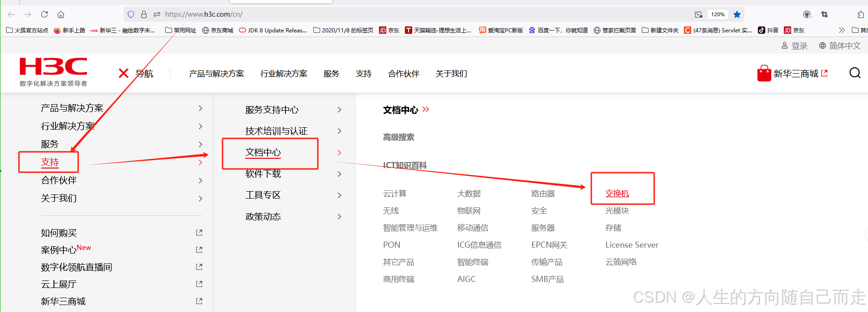Open AIGC documentation category
Image resolution: width=868 pixels, height=312 pixels.
[466, 279]
